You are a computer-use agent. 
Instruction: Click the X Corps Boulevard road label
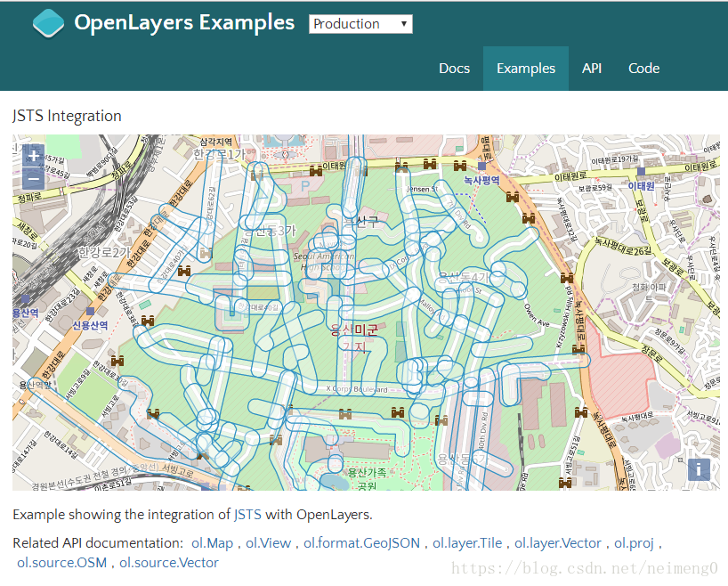pos(357,389)
